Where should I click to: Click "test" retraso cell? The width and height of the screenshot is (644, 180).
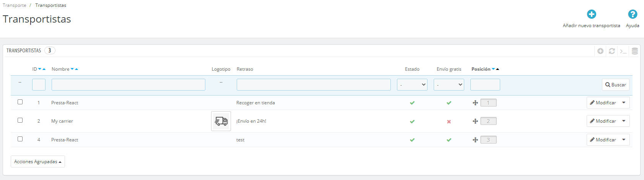pos(240,140)
